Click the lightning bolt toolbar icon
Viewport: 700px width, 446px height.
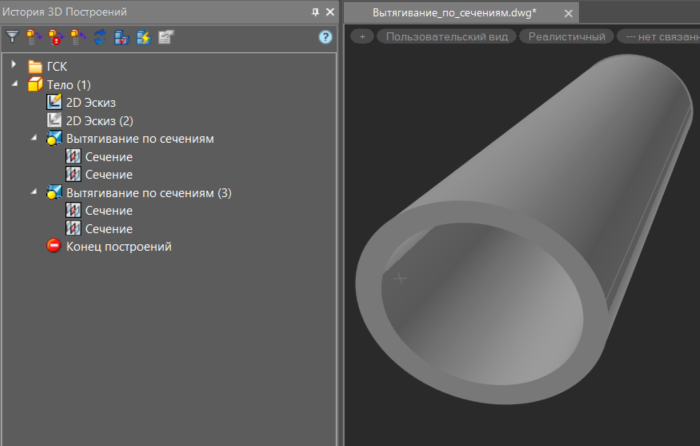tap(142, 37)
